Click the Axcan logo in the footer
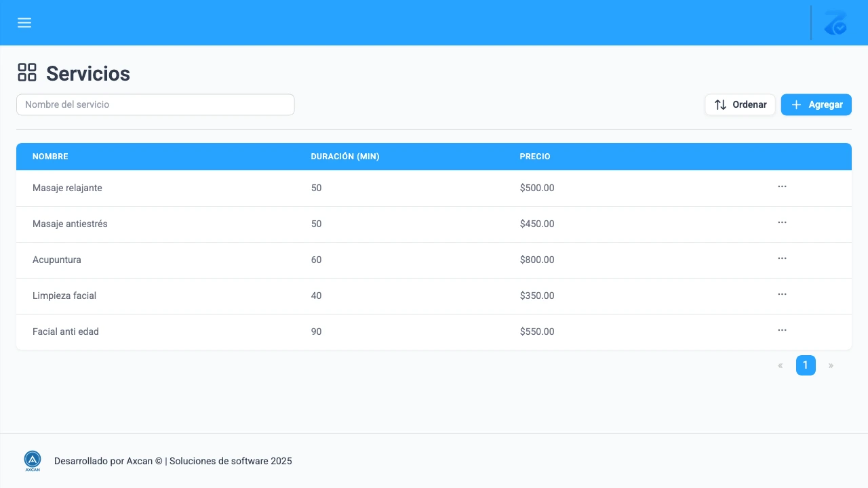 (32, 460)
